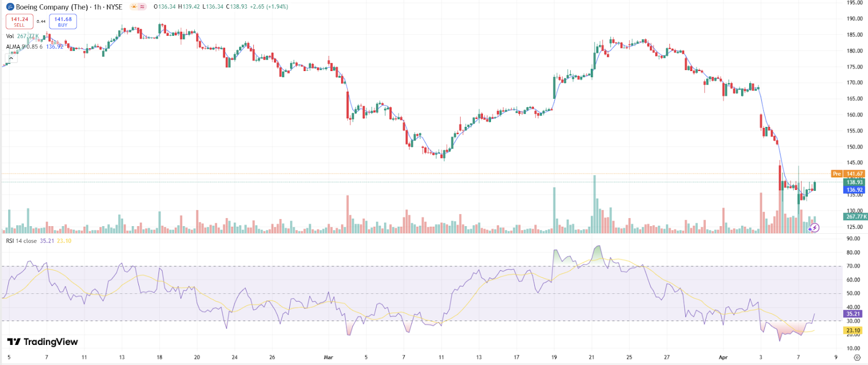Click the pre-market sun session icon
The width and height of the screenshot is (868, 365).
[133, 7]
